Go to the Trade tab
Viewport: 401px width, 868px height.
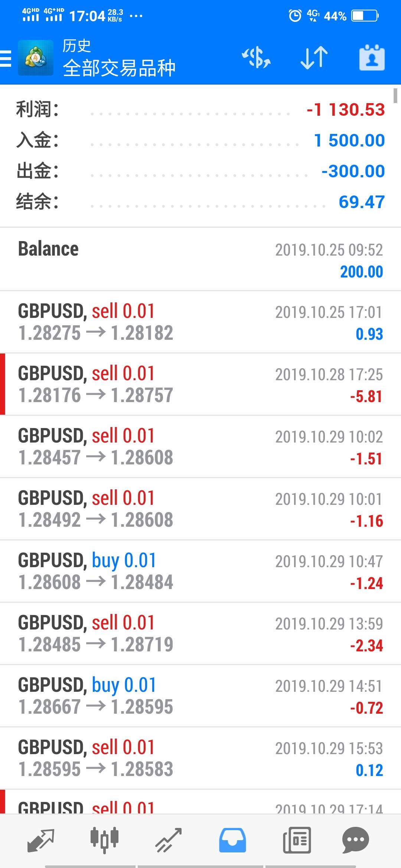pos(168,840)
